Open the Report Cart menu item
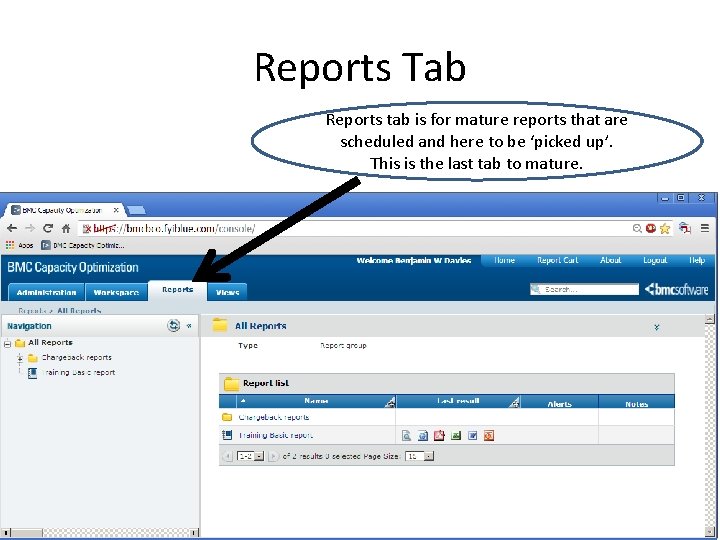 (x=557, y=260)
